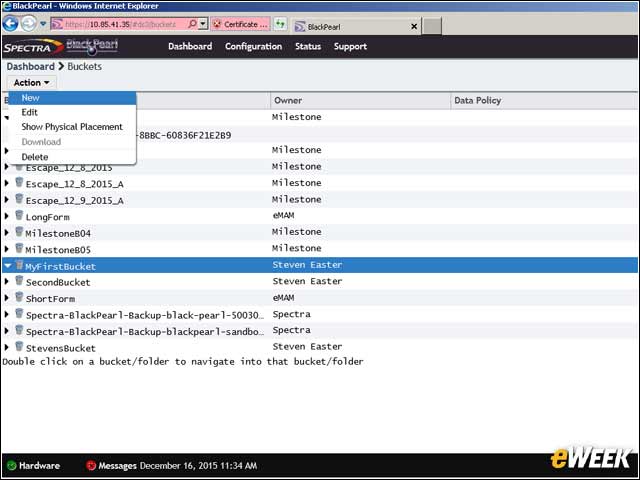
Task: Select the MilestoneB05 bucket name
Action: coord(58,250)
